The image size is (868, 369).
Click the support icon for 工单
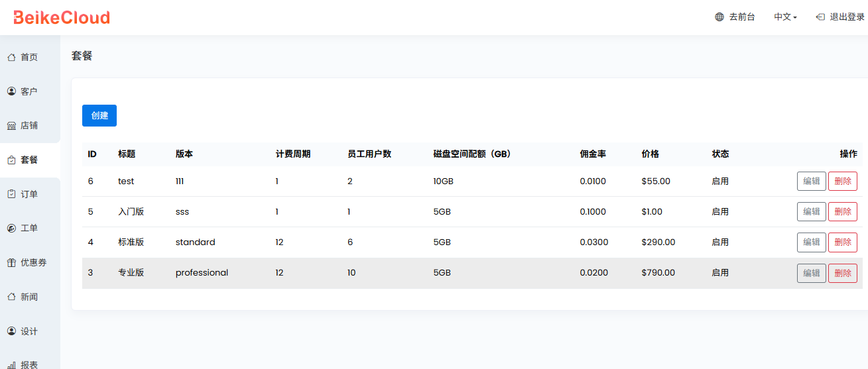pos(11,228)
